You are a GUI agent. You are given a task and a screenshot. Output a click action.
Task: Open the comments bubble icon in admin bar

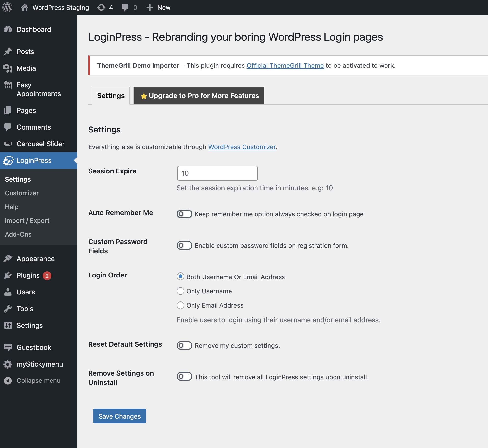click(x=125, y=8)
